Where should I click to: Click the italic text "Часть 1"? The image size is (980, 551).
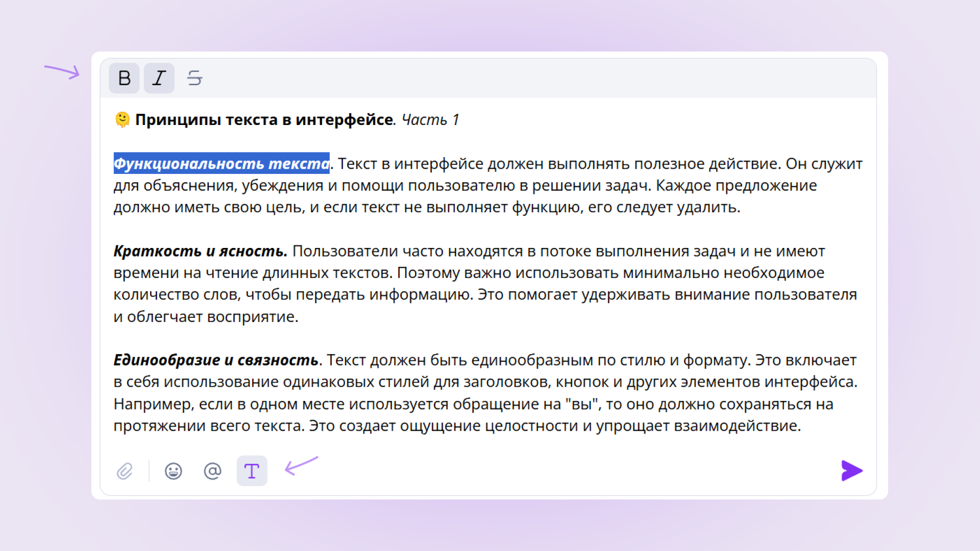[x=430, y=120]
